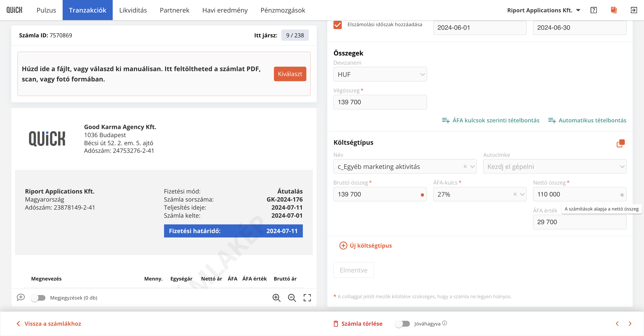Go to the next invoice arrow
The image size is (644, 336).
[630, 323]
